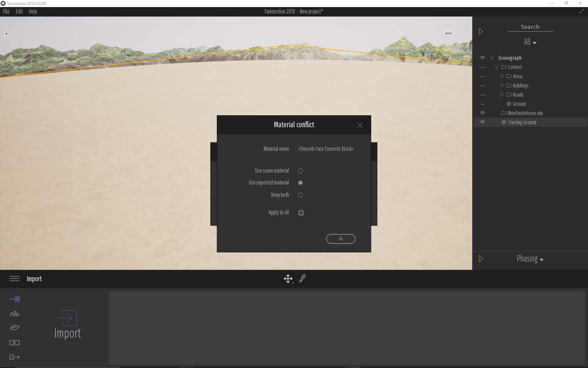Click the folder icon beside Areas

[509, 76]
